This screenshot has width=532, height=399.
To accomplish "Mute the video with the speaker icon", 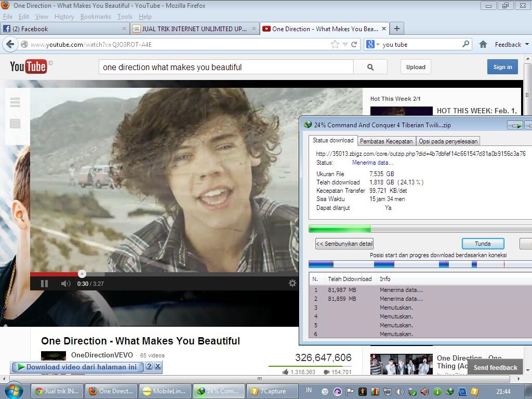I will click(65, 284).
